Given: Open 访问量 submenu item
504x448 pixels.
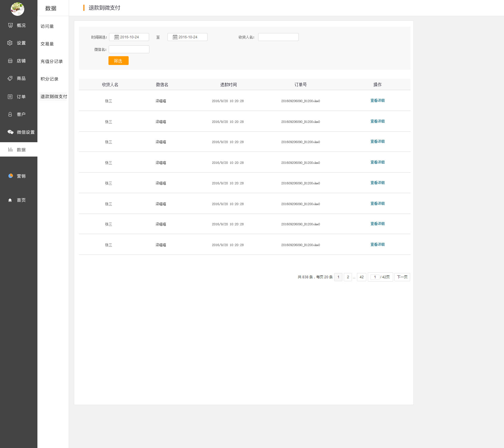Looking at the screenshot, I should tap(47, 26).
